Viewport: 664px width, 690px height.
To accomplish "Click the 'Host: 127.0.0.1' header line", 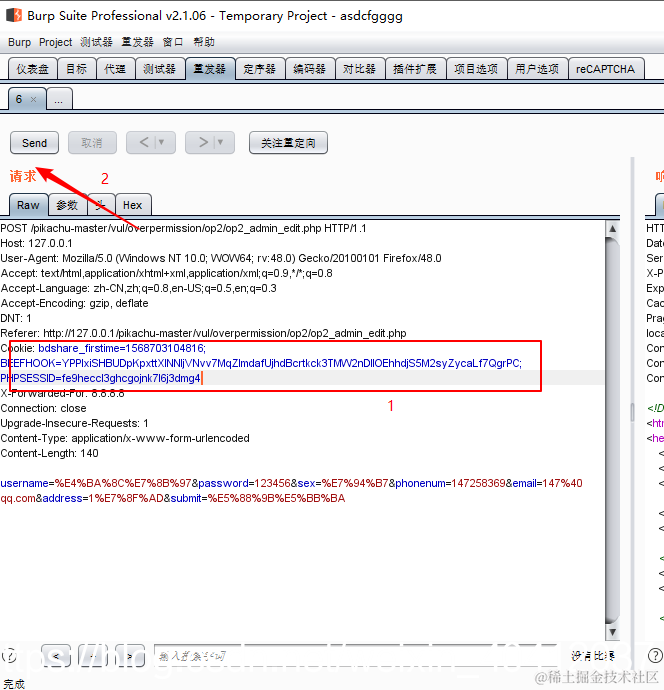I will tap(37, 243).
